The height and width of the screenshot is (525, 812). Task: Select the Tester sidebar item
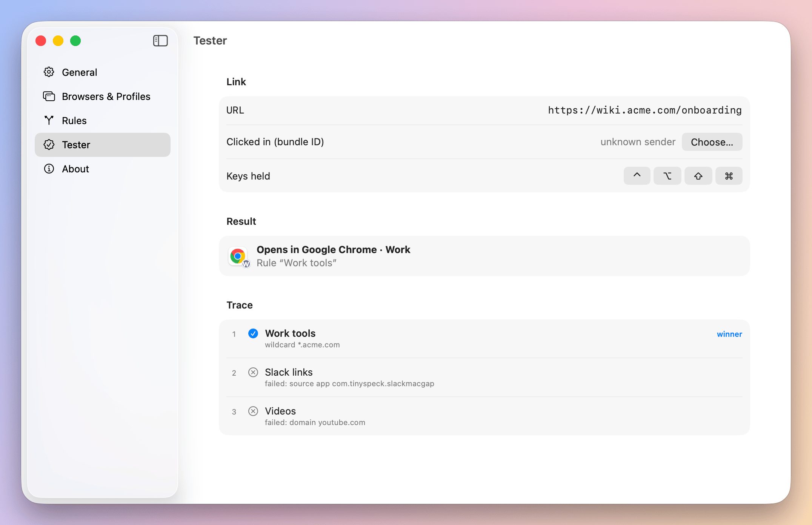pos(103,144)
